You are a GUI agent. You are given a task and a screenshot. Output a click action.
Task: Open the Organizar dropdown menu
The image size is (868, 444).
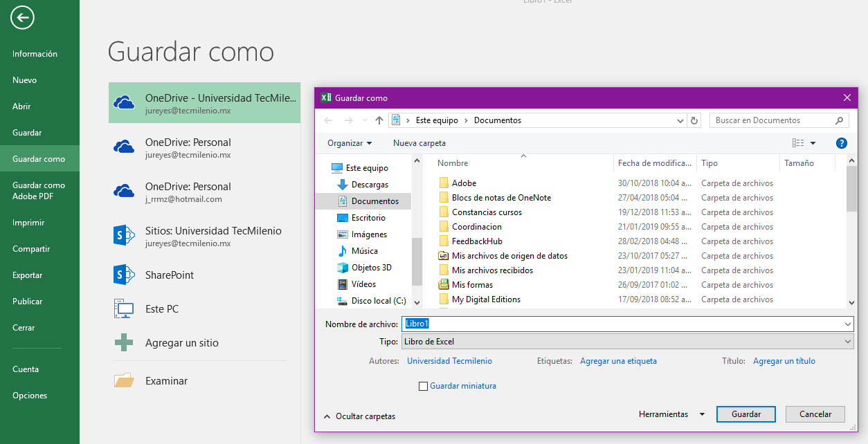(x=350, y=143)
